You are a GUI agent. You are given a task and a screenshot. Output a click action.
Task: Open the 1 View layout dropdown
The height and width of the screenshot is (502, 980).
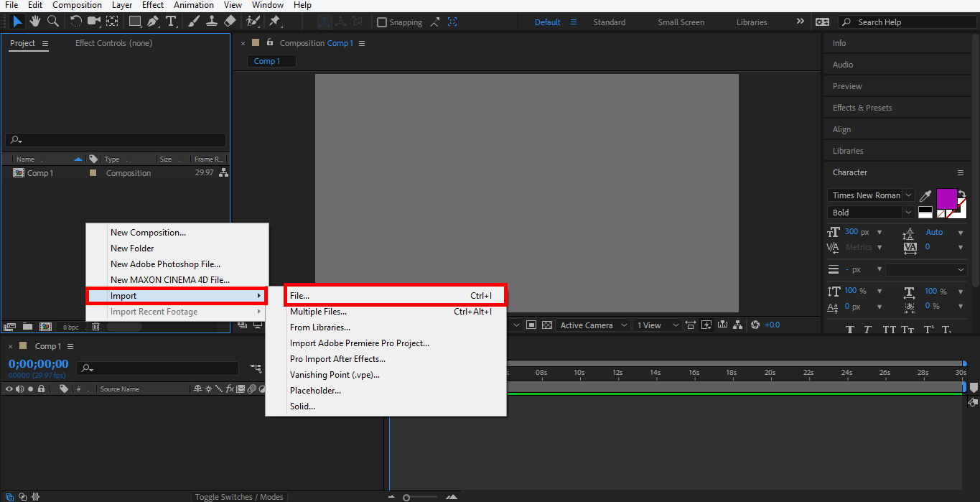657,325
